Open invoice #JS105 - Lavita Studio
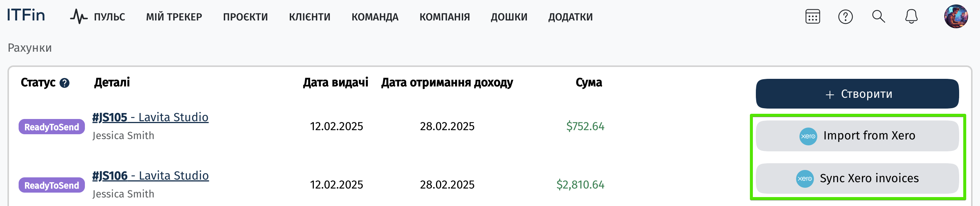Image resolution: width=980 pixels, height=206 pixels. pyautogui.click(x=150, y=117)
